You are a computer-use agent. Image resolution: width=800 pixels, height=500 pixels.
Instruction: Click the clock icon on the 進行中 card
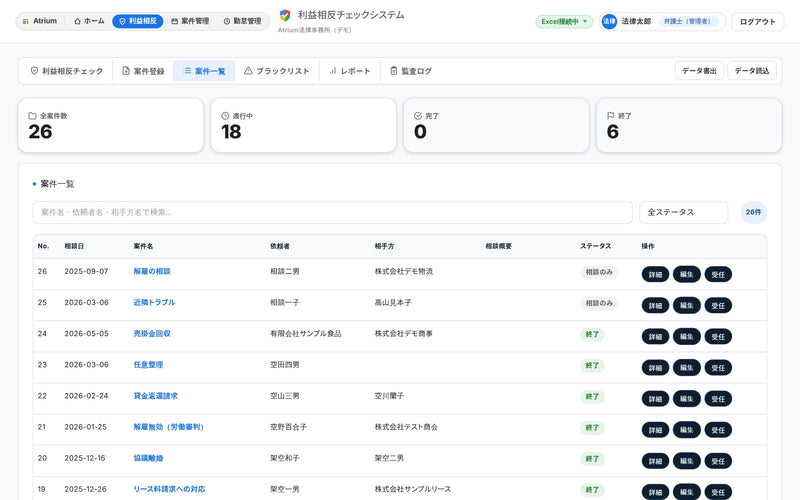point(225,116)
